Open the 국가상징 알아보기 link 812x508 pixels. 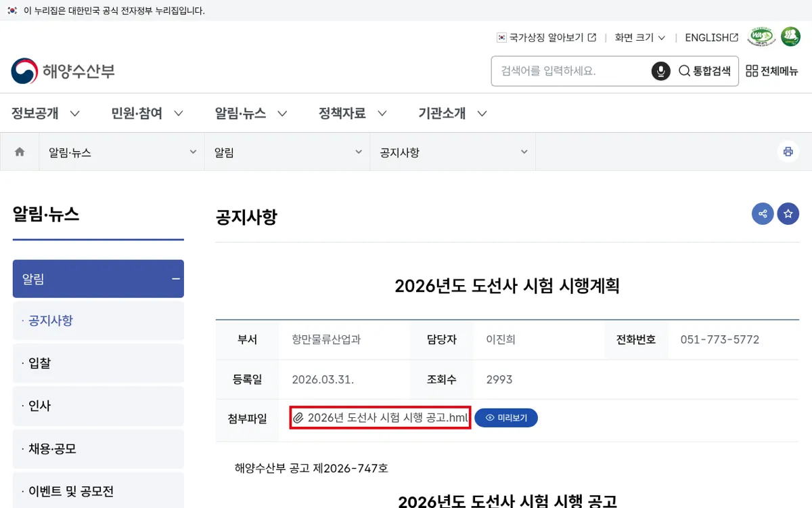click(x=547, y=38)
